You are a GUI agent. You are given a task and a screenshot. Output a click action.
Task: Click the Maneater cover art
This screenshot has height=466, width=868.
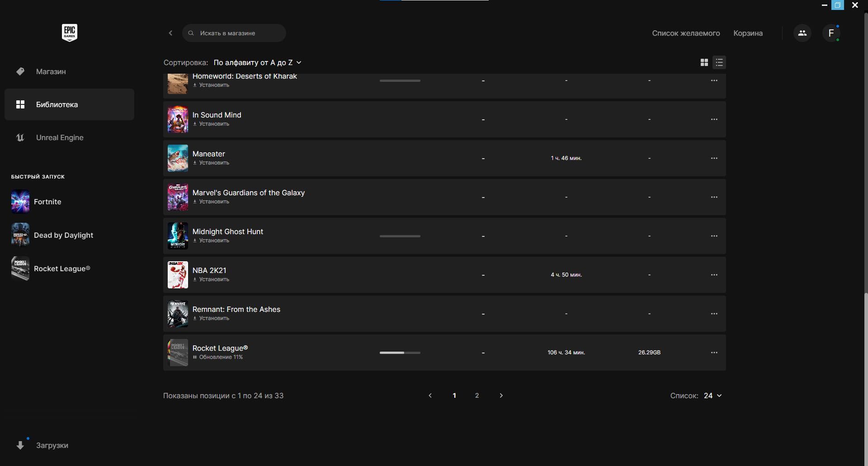point(178,158)
